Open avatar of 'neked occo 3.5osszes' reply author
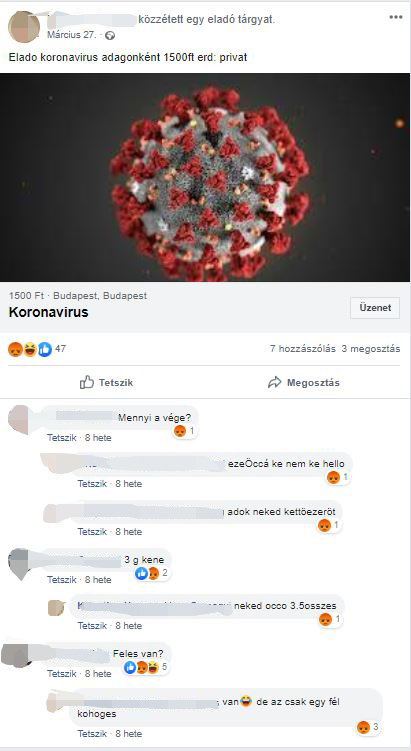The width and height of the screenshot is (411, 751). [57, 607]
